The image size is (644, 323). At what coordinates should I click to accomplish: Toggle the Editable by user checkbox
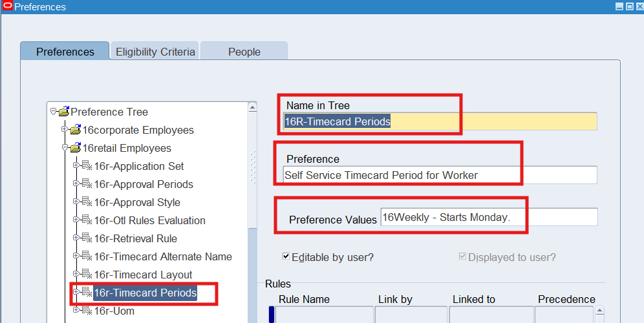(286, 256)
